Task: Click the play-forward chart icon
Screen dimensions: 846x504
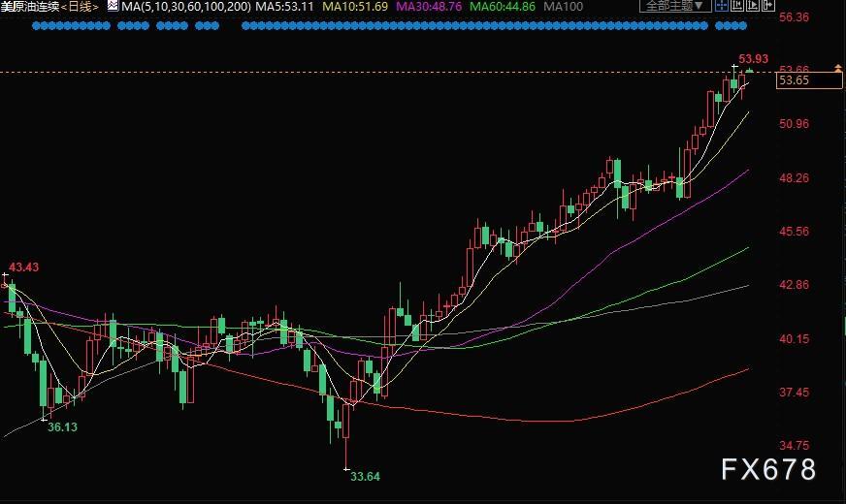Action: 753,6
